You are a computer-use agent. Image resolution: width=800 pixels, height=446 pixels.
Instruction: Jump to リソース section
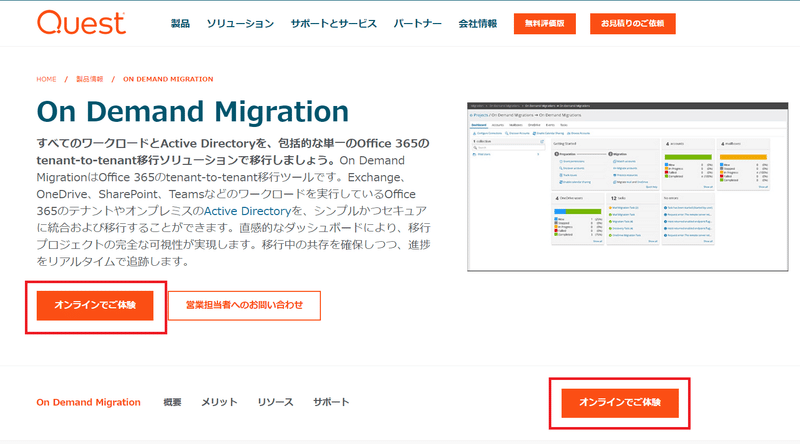pos(276,402)
